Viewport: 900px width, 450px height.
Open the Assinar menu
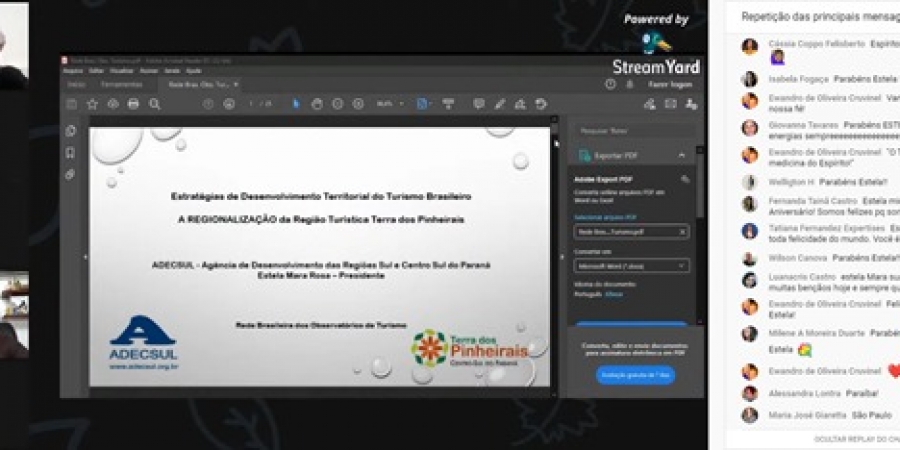[x=149, y=71]
